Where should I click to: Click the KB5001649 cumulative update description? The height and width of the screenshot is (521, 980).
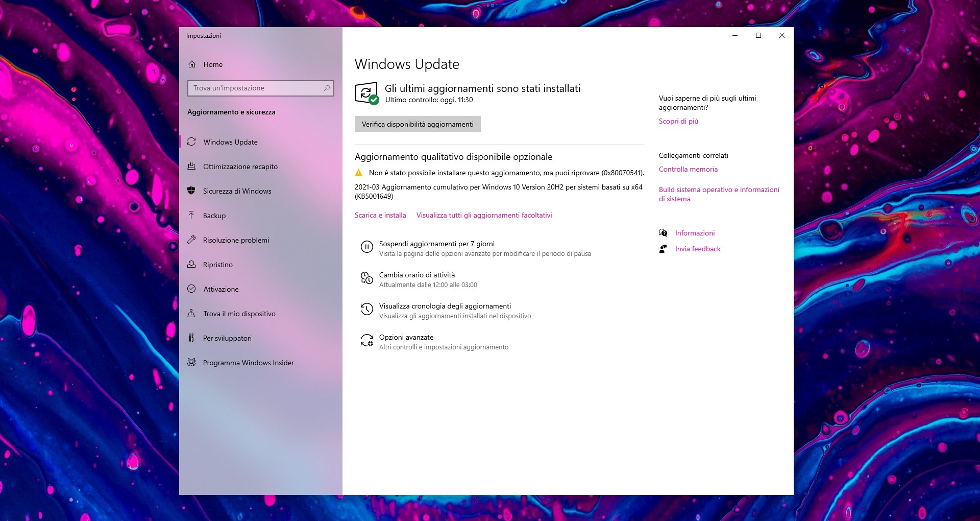499,192
